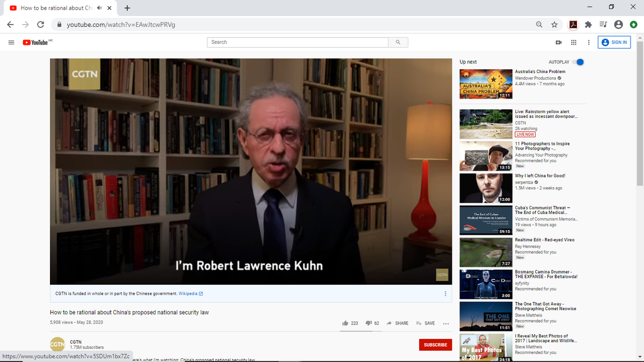Reload the current page
This screenshot has width=644, height=362.
pyautogui.click(x=40, y=25)
